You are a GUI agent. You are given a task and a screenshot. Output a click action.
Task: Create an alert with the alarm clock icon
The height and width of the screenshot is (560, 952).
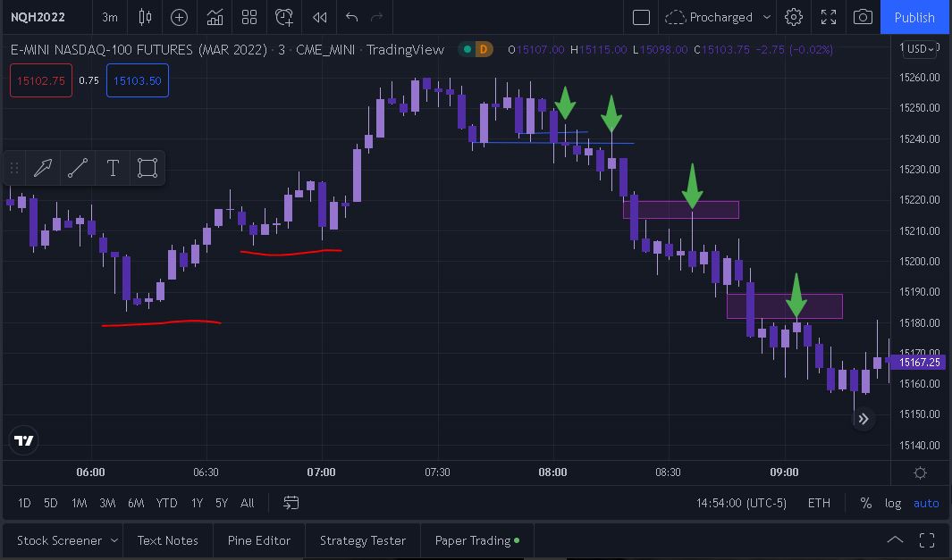click(x=284, y=17)
